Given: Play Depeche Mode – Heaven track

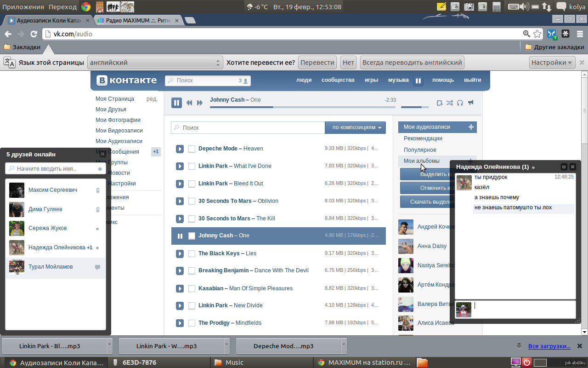Looking at the screenshot, I should click(x=180, y=149).
